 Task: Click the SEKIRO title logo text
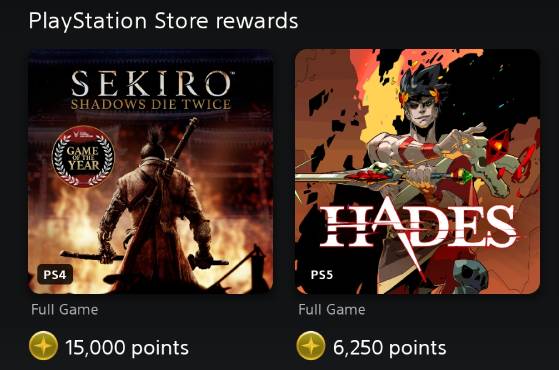point(151,83)
